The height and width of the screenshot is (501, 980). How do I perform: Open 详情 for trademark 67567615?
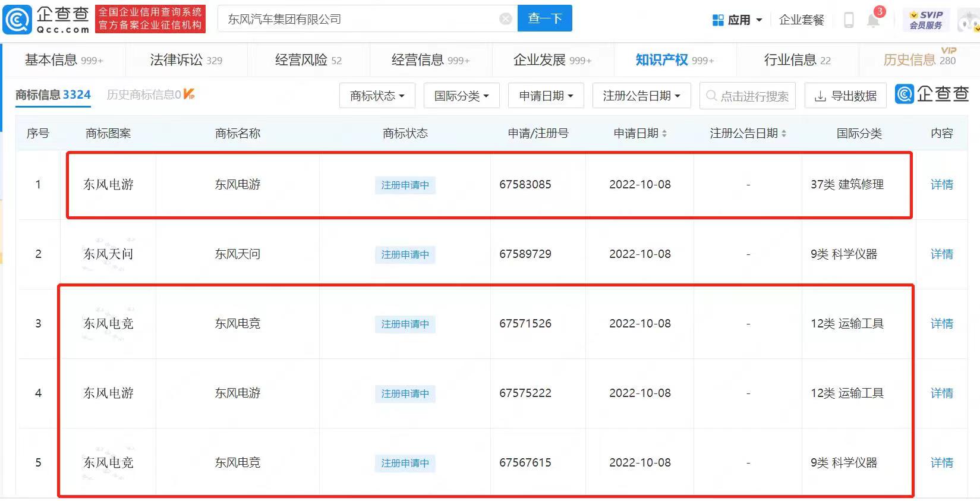[942, 463]
